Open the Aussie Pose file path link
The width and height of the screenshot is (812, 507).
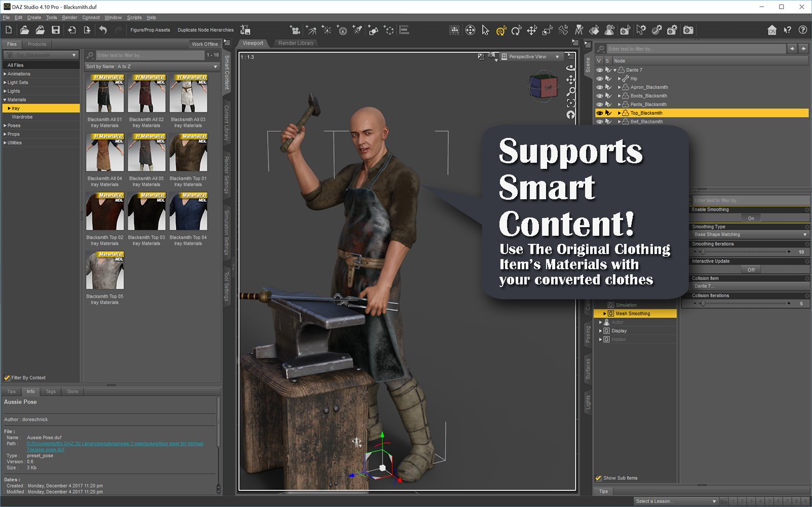[x=115, y=447]
